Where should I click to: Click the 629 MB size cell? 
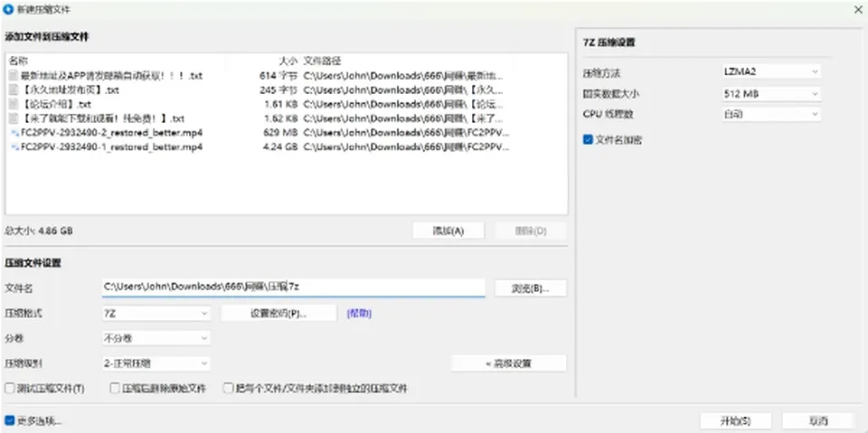tap(280, 133)
